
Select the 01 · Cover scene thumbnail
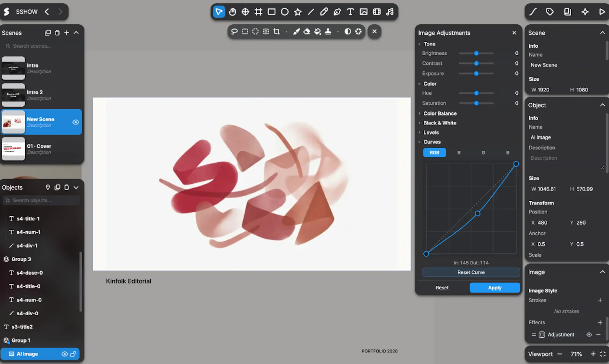[x=13, y=149]
